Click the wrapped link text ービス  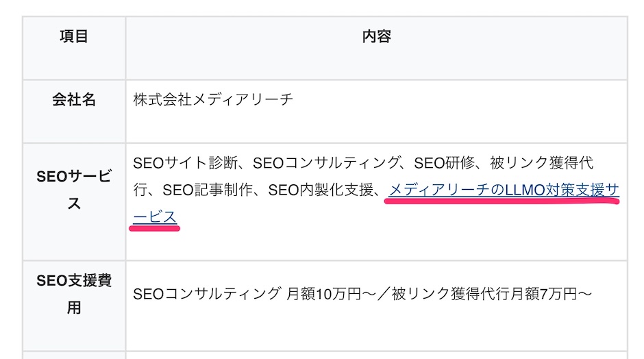click(x=155, y=217)
